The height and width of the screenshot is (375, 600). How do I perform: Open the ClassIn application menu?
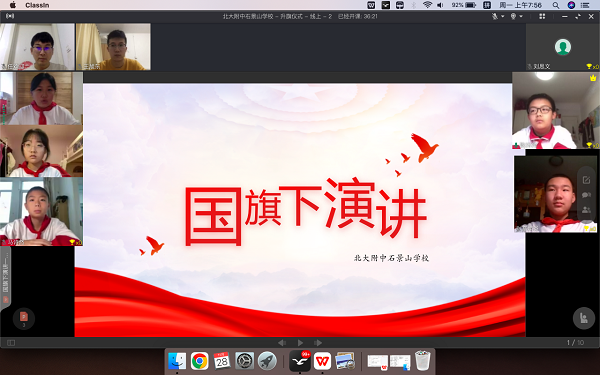pyautogui.click(x=37, y=5)
